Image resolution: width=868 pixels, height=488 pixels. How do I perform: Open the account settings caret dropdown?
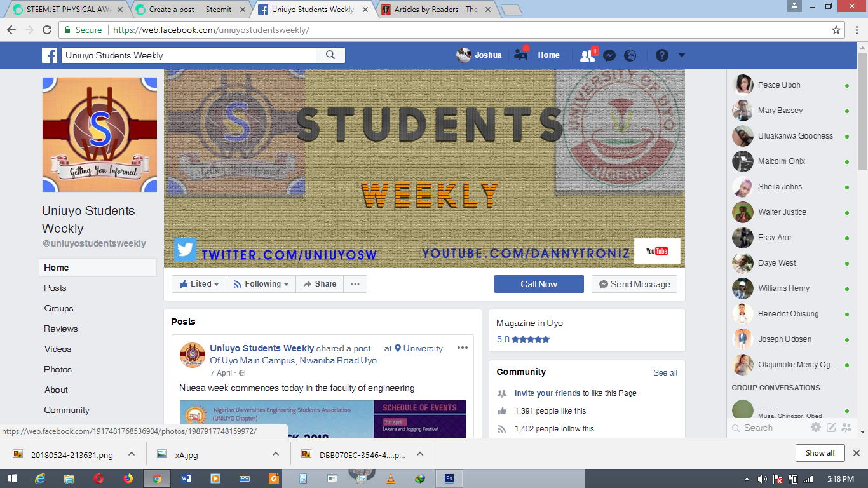[681, 55]
